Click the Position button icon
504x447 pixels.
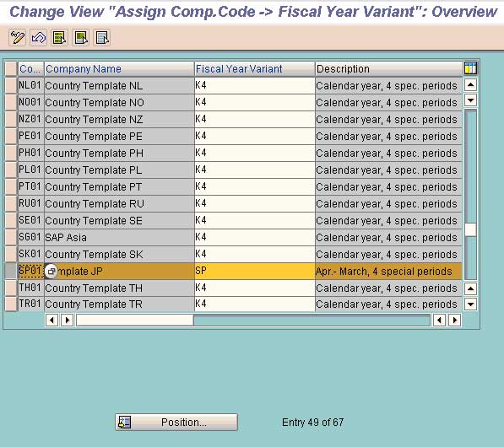pos(124,422)
